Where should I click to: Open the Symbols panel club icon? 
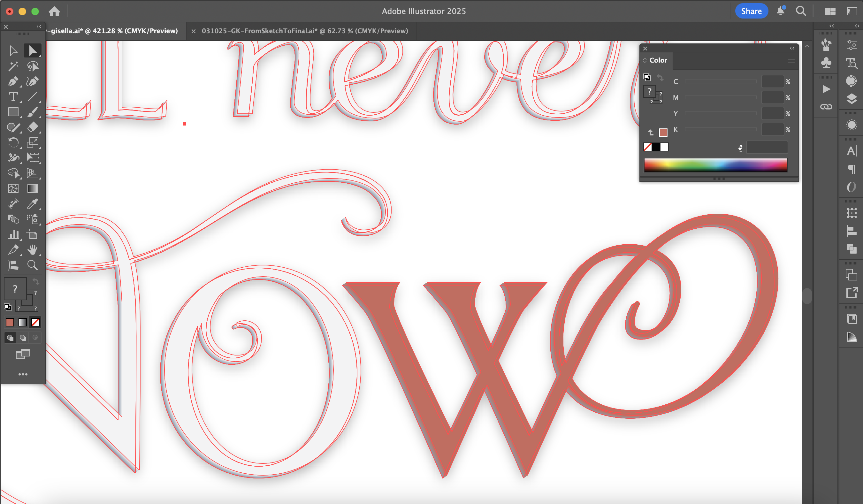coord(826,63)
